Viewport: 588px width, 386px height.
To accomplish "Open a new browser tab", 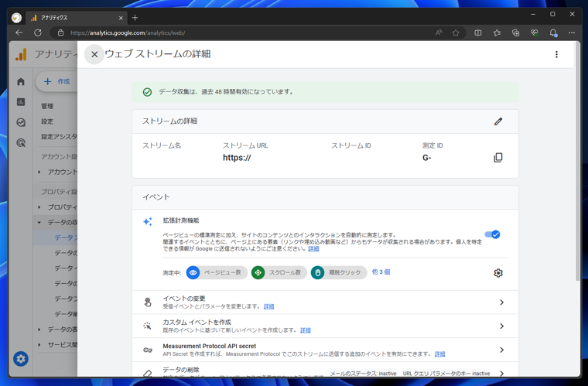I will click(135, 18).
